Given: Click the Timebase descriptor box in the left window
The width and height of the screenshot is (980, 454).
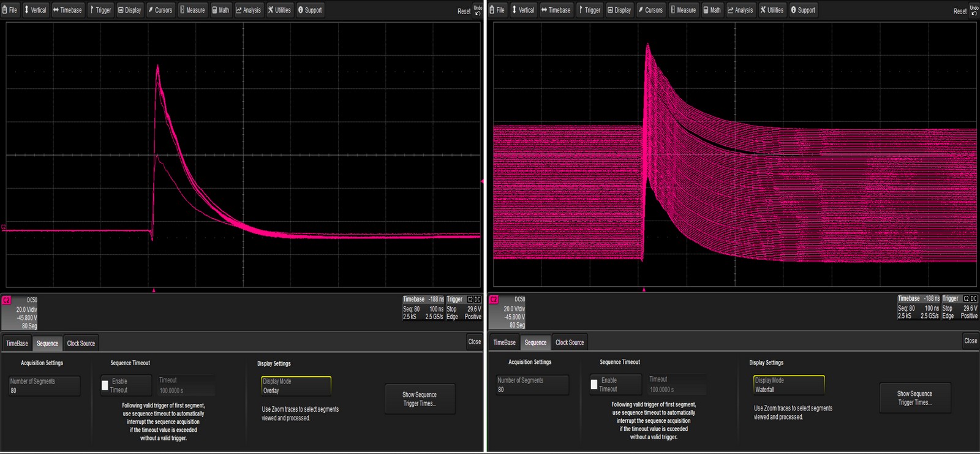Looking at the screenshot, I should pos(423,308).
